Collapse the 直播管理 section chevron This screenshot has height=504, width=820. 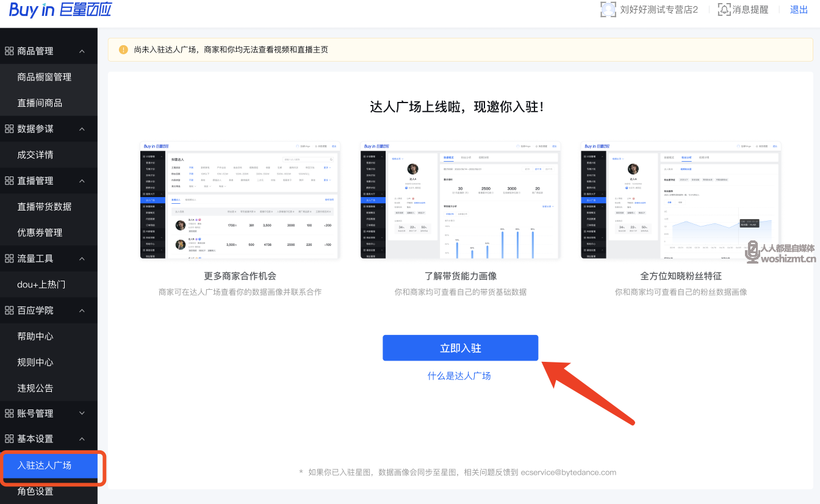tap(82, 181)
